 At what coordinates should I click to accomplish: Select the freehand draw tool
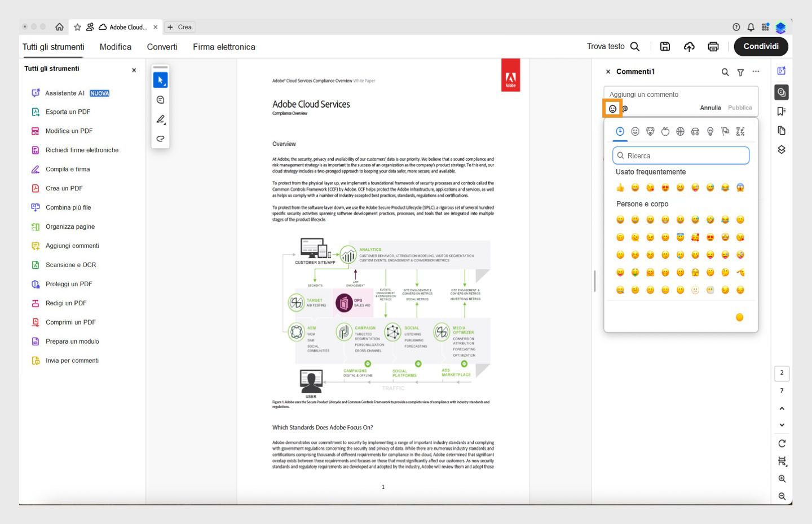[160, 139]
